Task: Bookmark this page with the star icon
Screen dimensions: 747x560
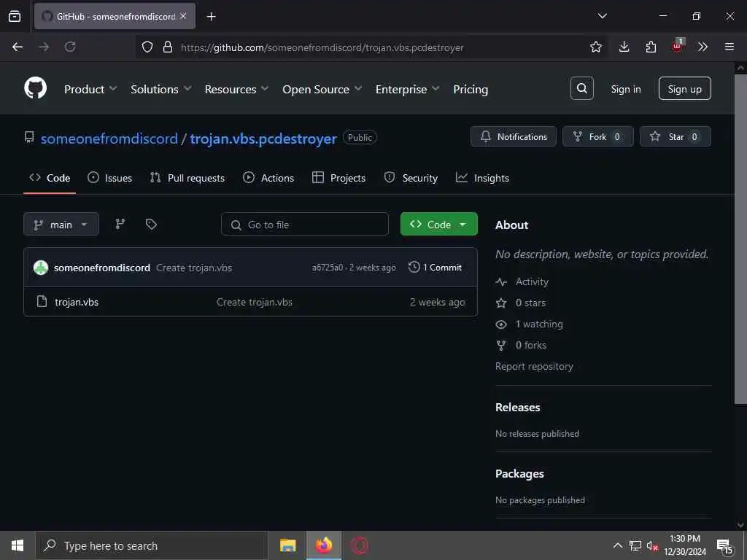Action: pos(595,47)
